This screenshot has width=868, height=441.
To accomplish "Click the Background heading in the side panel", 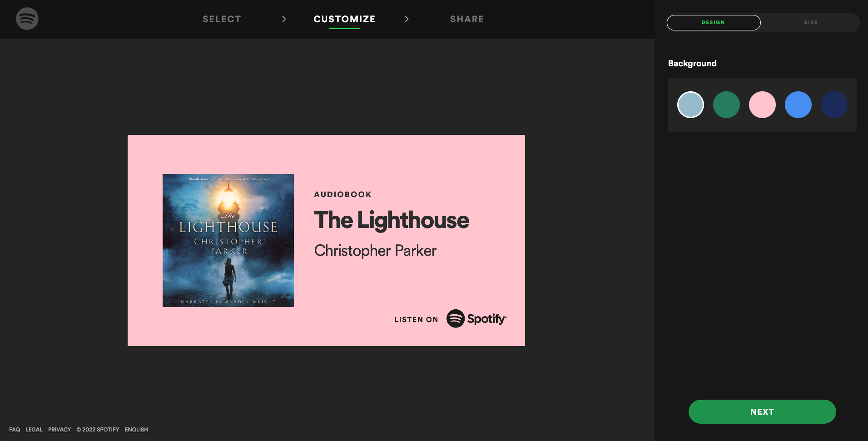I will tap(692, 64).
